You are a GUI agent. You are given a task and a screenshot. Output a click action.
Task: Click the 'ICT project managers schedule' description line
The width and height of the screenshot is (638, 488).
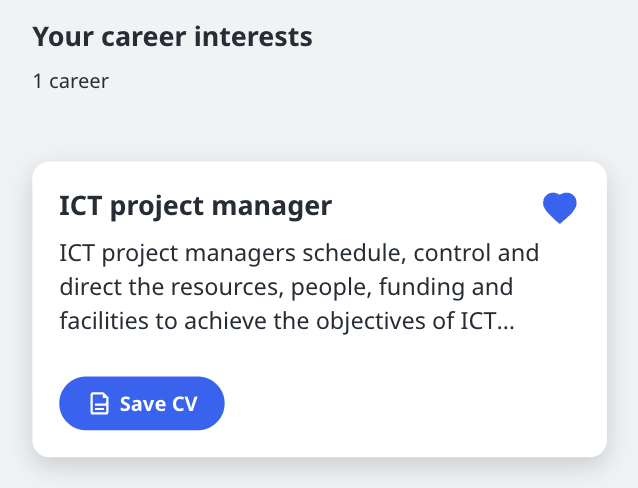299,253
